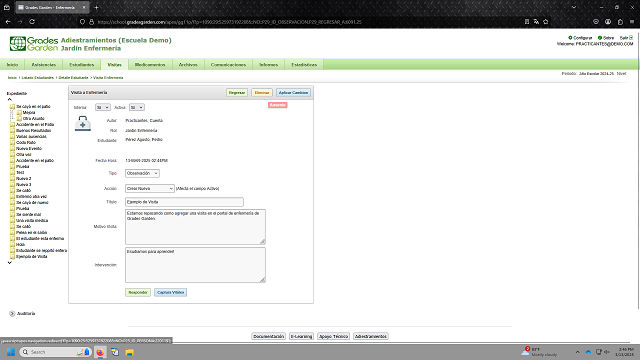Collapse the Expediente tree with the up chevron
This screenshot has height=360, width=640.
tap(9, 99)
